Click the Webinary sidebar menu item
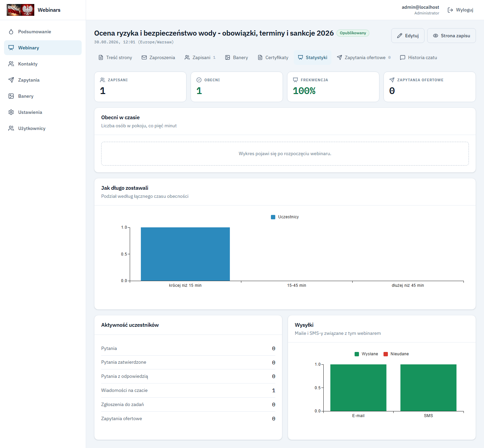Image resolution: width=484 pixels, height=448 pixels. point(43,48)
